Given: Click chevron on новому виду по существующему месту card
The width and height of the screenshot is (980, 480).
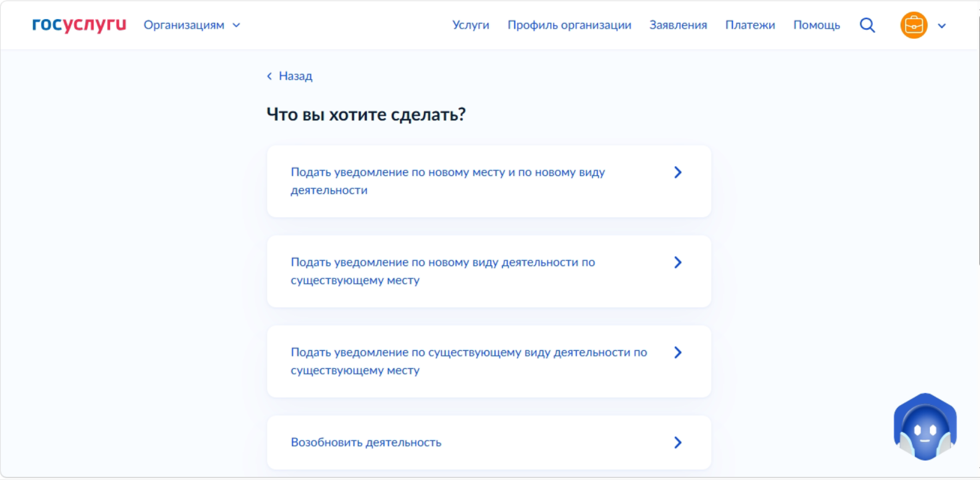Looking at the screenshot, I should pos(678,262).
